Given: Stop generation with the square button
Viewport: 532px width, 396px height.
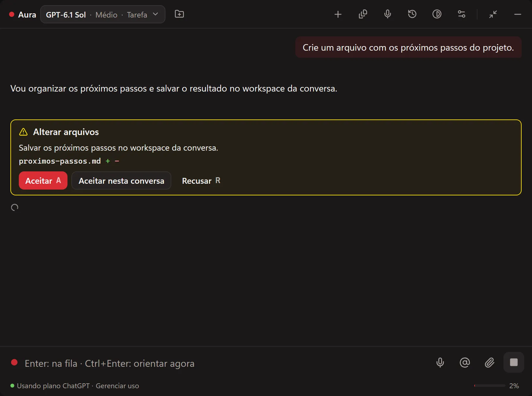Looking at the screenshot, I should click(514, 362).
